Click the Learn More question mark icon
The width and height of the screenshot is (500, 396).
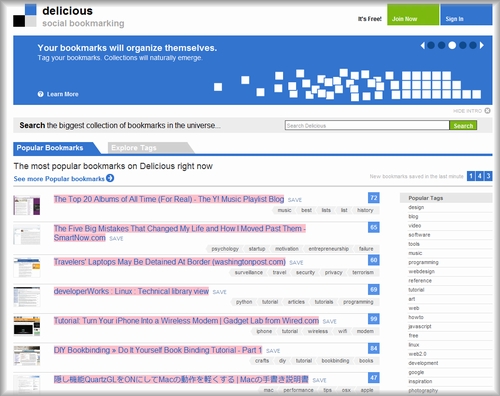click(x=41, y=94)
